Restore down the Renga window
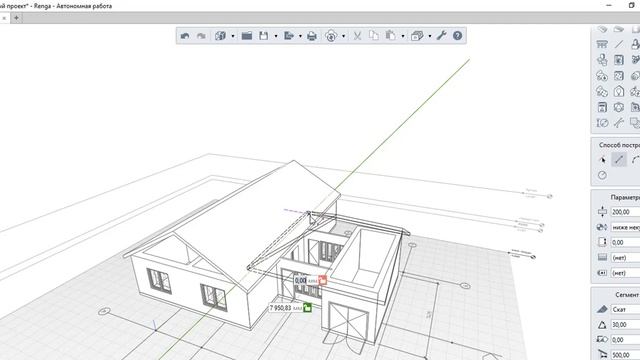This screenshot has width=640, height=360. 632,5
